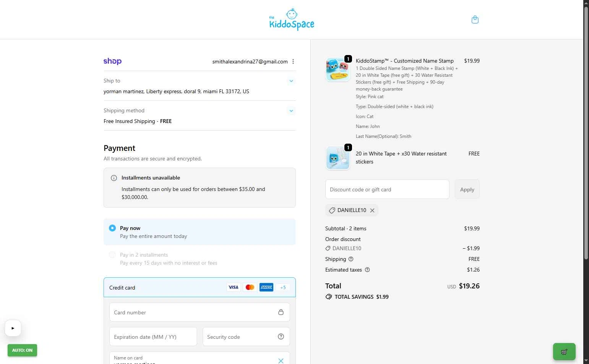Viewport: 589px width, 364px height.
Task: Clear the Name on card field
Action: [281, 361]
